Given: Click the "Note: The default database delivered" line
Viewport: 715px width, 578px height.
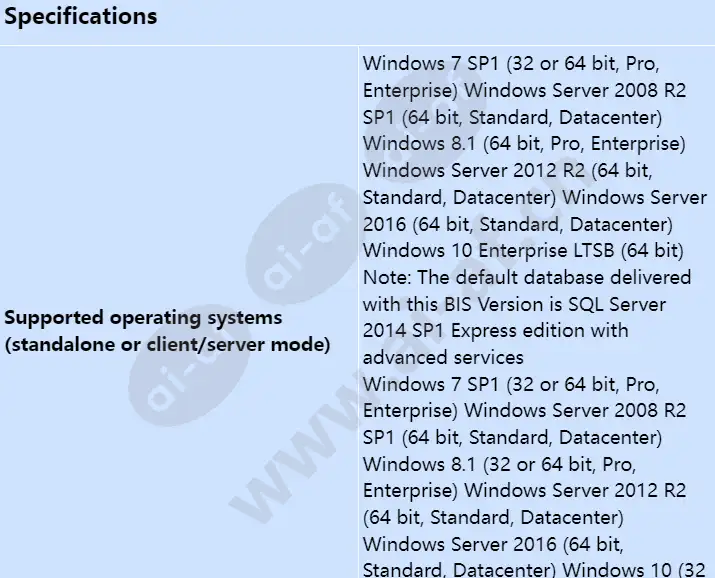Looking at the screenshot, I should 527,277.
